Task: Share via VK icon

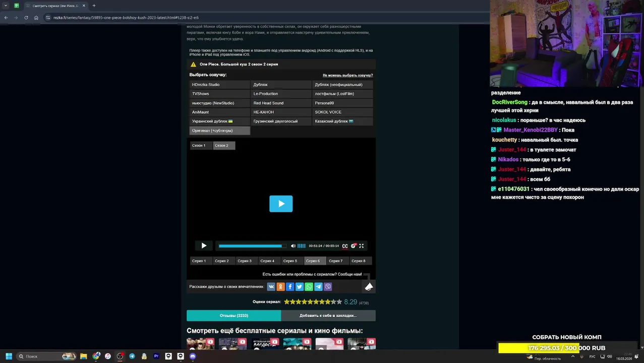Action: pyautogui.click(x=271, y=286)
